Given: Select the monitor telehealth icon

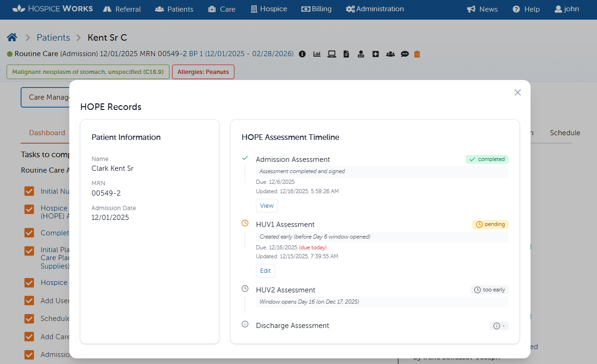Looking at the screenshot, I should [x=332, y=54].
